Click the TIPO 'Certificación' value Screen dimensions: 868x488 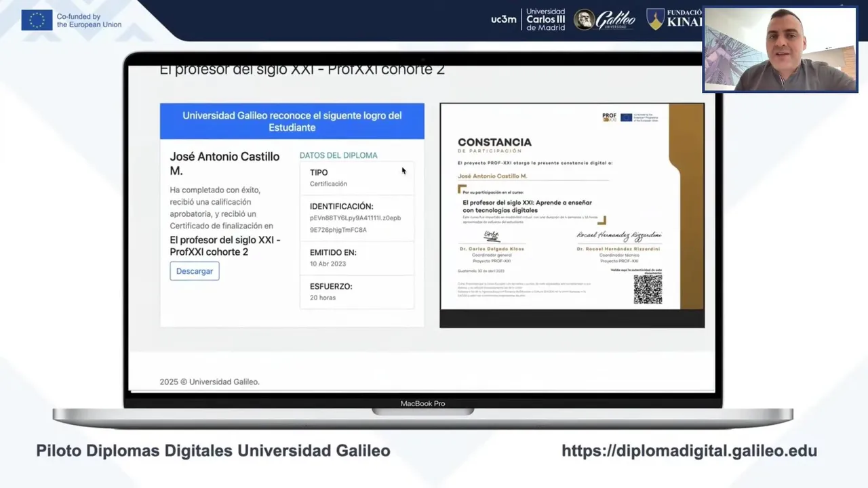pos(328,184)
